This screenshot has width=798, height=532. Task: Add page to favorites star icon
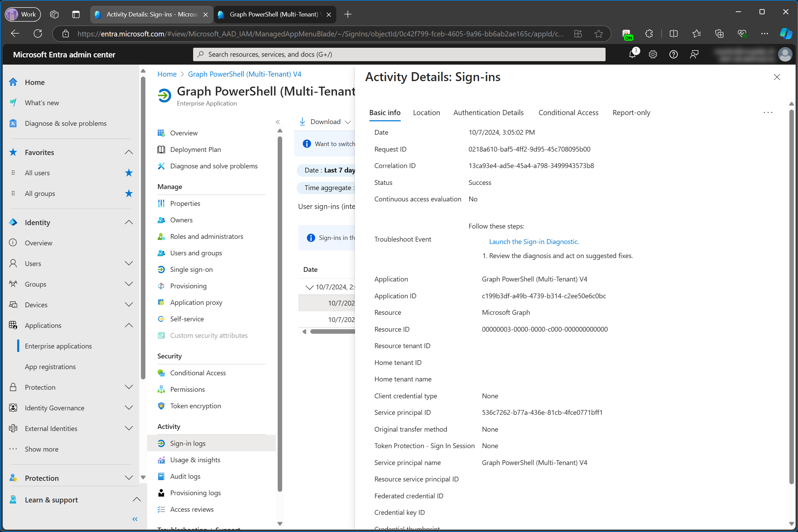[x=599, y=34]
